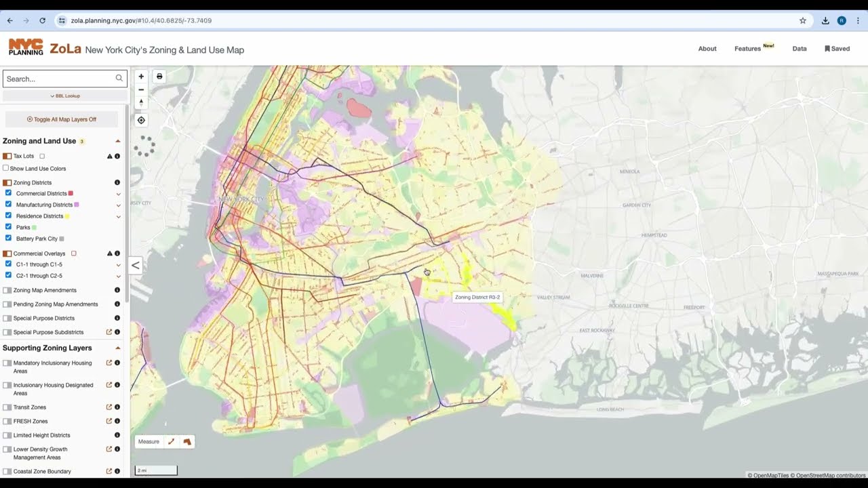Expand Residence Districts options chevron
This screenshot has height=488, width=868.
coord(118,216)
